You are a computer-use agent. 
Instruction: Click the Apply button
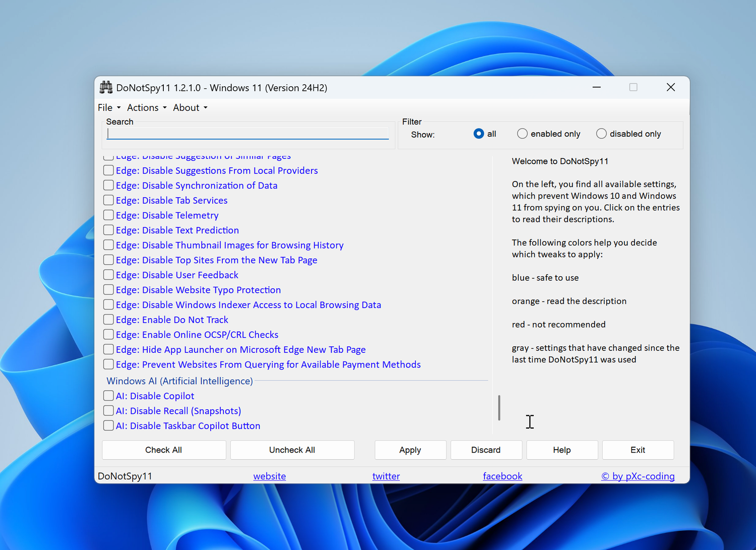(x=410, y=450)
